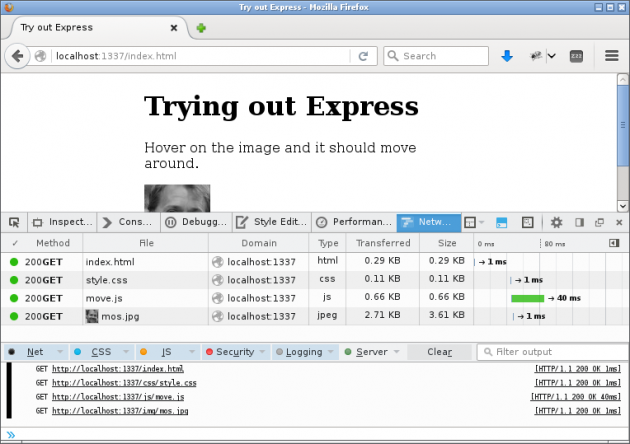The height and width of the screenshot is (444, 630).
Task: Close the developer tools panel
Action: 619,222
